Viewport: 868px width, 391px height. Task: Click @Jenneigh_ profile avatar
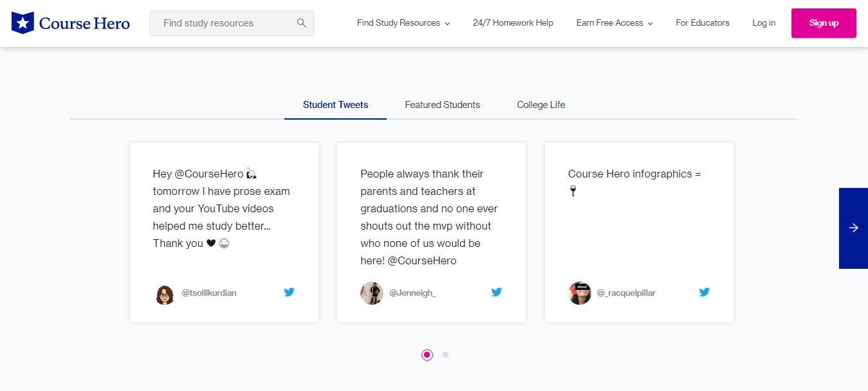tap(372, 293)
